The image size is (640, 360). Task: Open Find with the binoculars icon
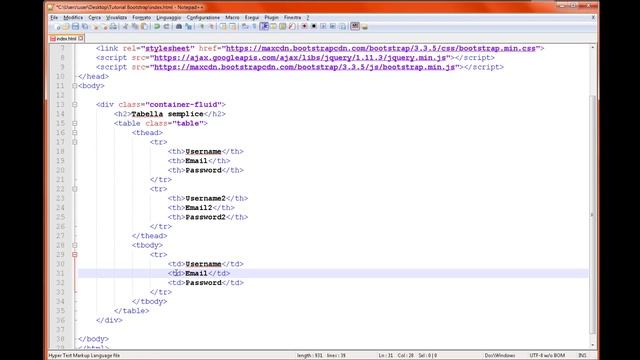click(x=179, y=27)
